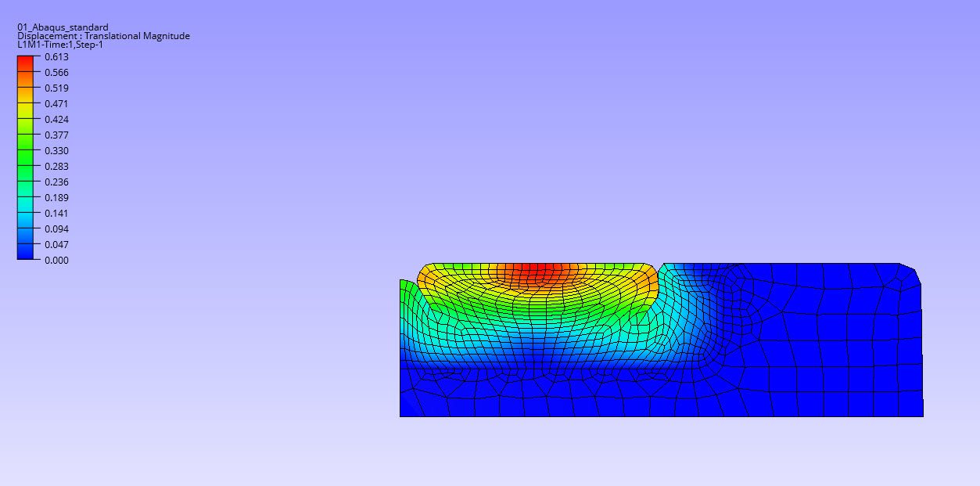The width and height of the screenshot is (980, 486).
Task: Click the legend value 0.424
Action: tap(56, 120)
